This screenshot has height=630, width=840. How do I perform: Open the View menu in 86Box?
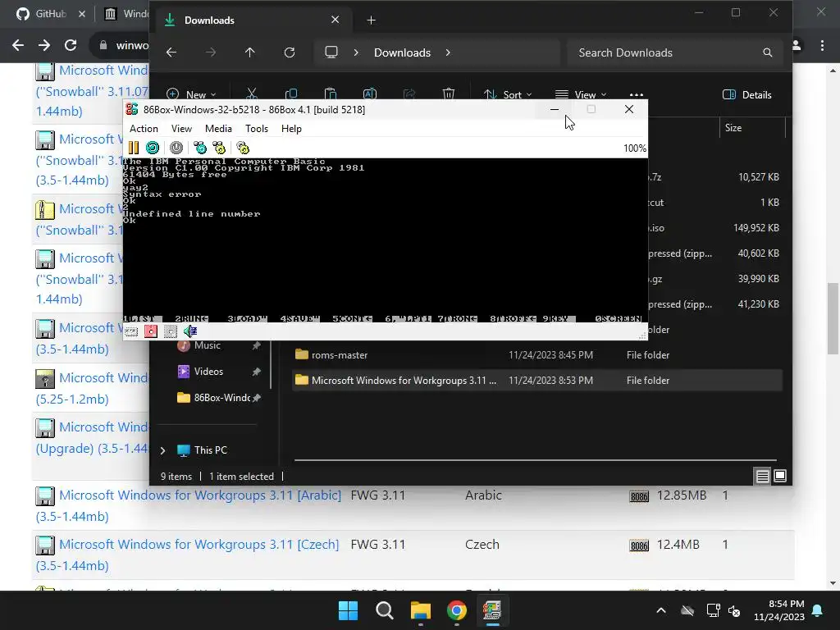pyautogui.click(x=181, y=129)
